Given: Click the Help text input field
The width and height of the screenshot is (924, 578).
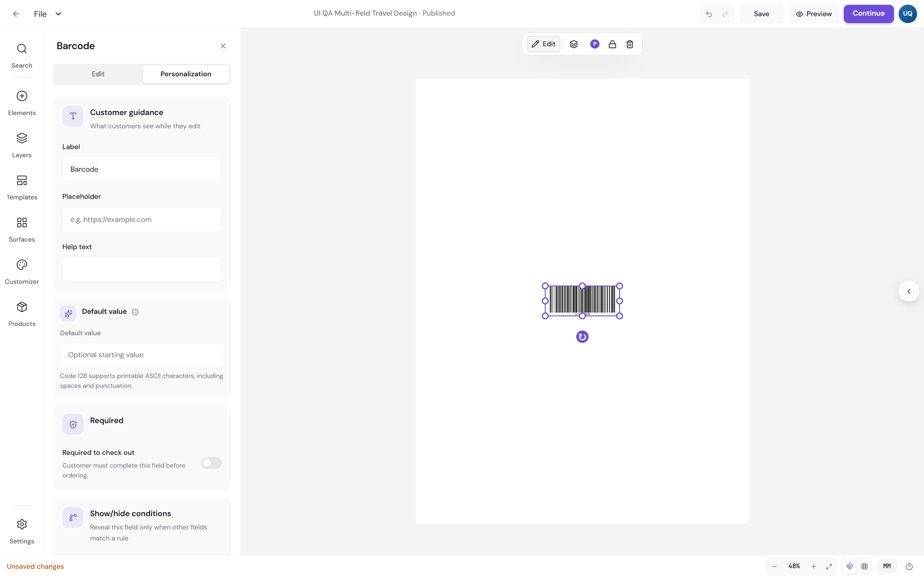Looking at the screenshot, I should (142, 269).
